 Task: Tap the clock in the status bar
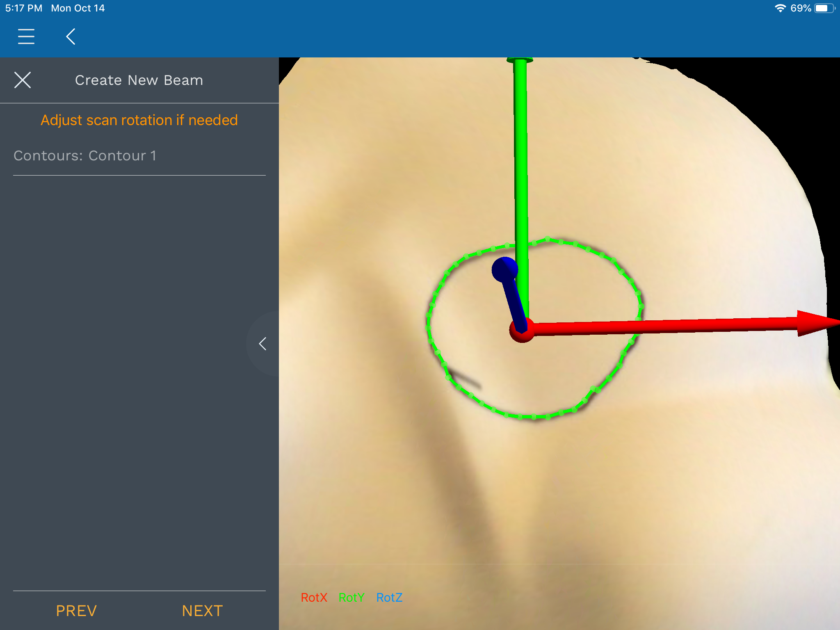(x=24, y=8)
